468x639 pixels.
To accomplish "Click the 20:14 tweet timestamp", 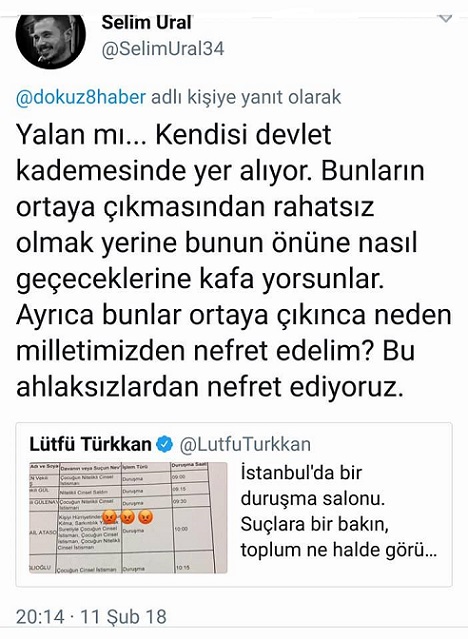I will [x=40, y=617].
